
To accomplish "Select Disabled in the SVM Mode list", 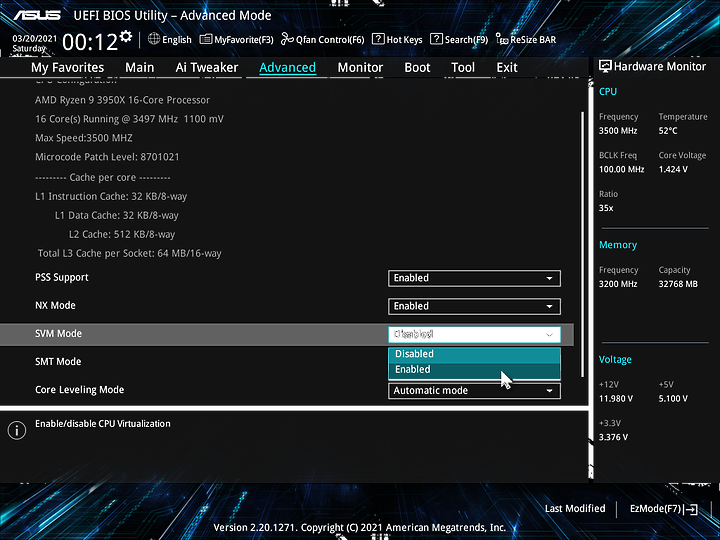I will [x=474, y=354].
